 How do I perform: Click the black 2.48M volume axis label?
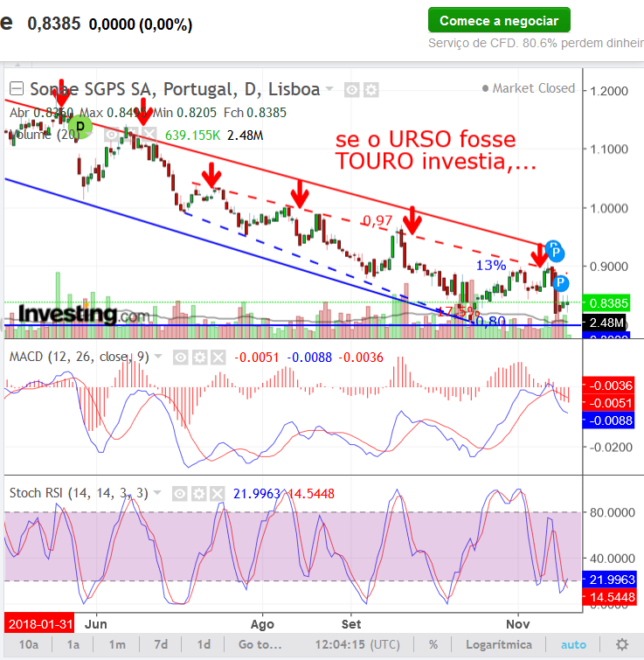pos(605,323)
